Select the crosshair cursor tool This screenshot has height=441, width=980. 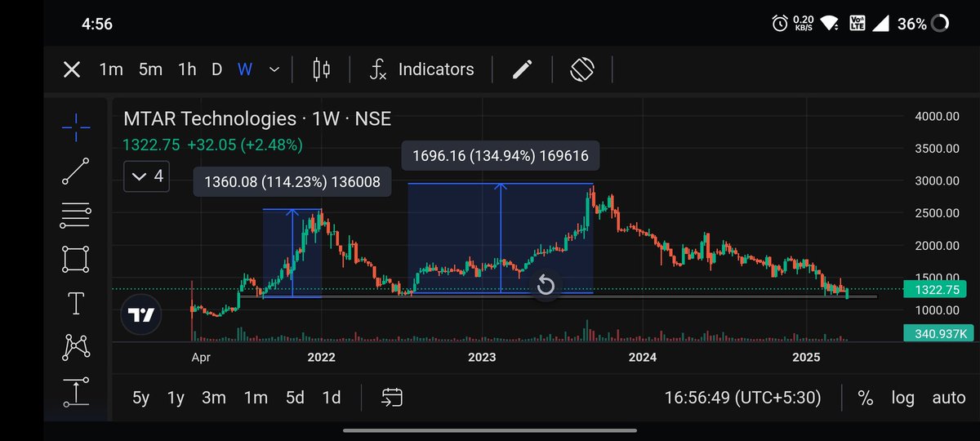[x=76, y=127]
